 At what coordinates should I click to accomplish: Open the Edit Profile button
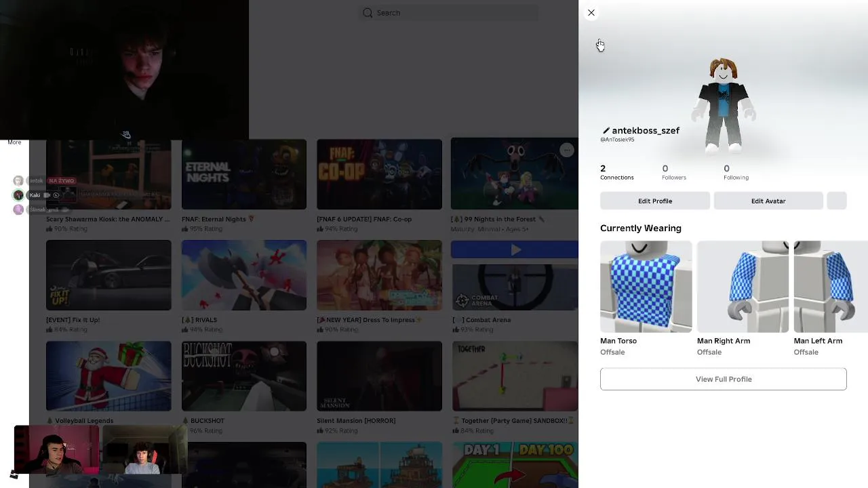655,201
